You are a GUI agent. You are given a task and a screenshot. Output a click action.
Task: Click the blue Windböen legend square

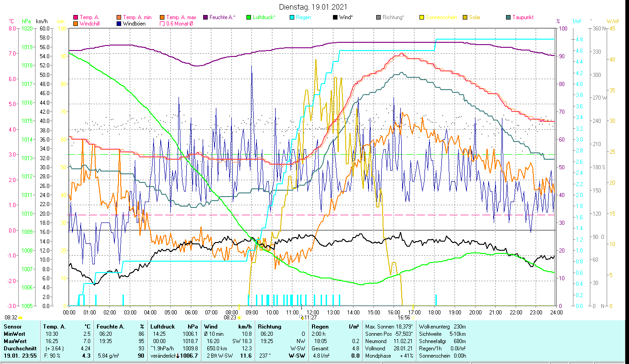119,24
